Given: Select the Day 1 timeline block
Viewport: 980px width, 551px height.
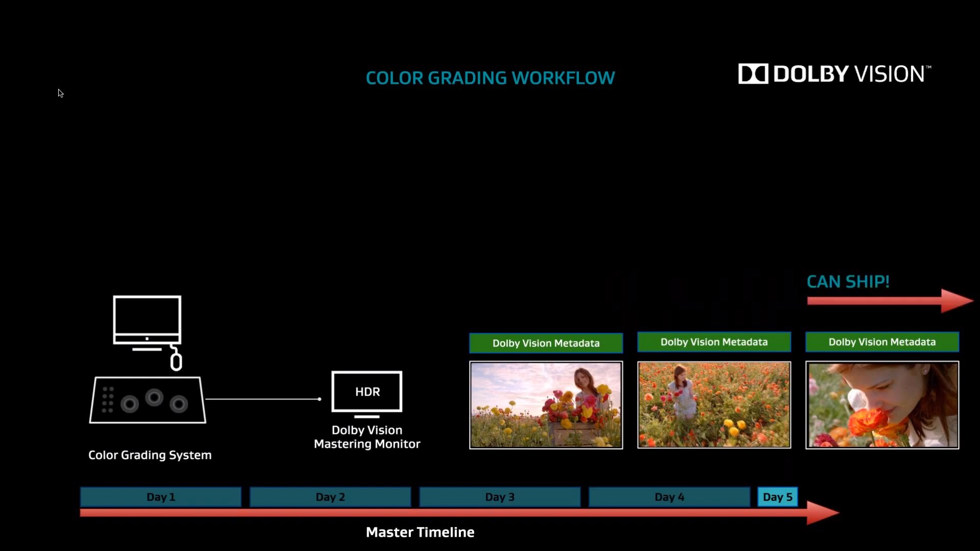Looking at the screenshot, I should (161, 497).
